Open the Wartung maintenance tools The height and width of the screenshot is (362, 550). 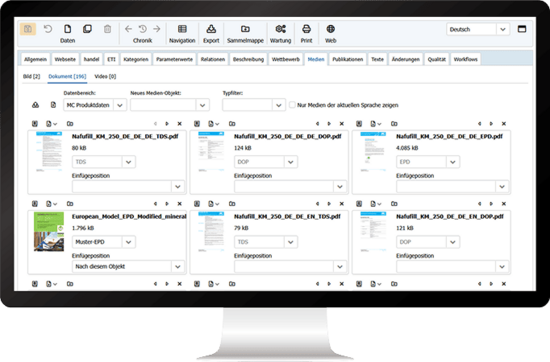pyautogui.click(x=281, y=34)
